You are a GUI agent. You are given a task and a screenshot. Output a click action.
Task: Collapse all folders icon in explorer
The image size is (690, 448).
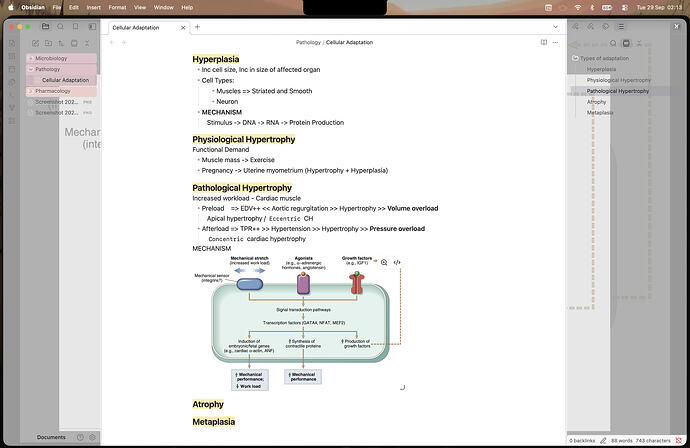[x=87, y=43]
